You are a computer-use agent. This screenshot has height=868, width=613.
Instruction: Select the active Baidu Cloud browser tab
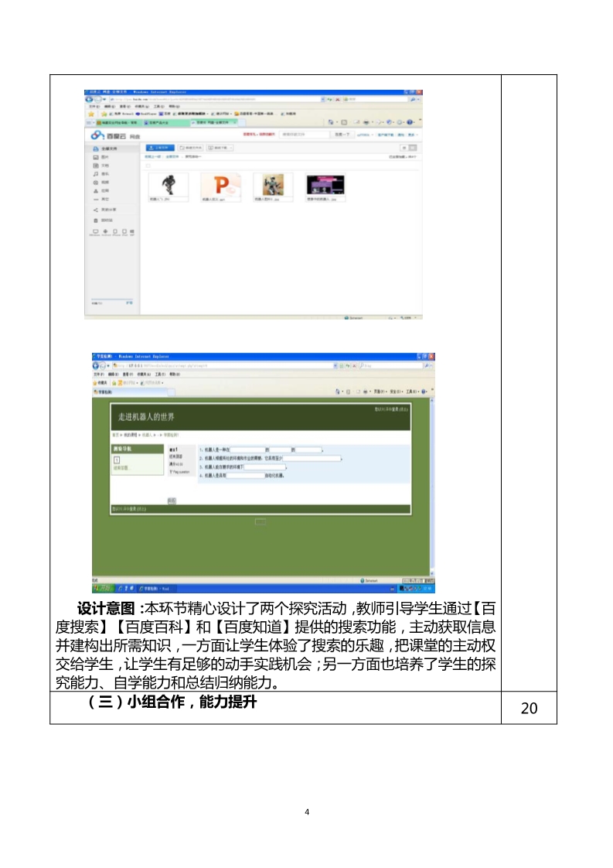coord(214,122)
